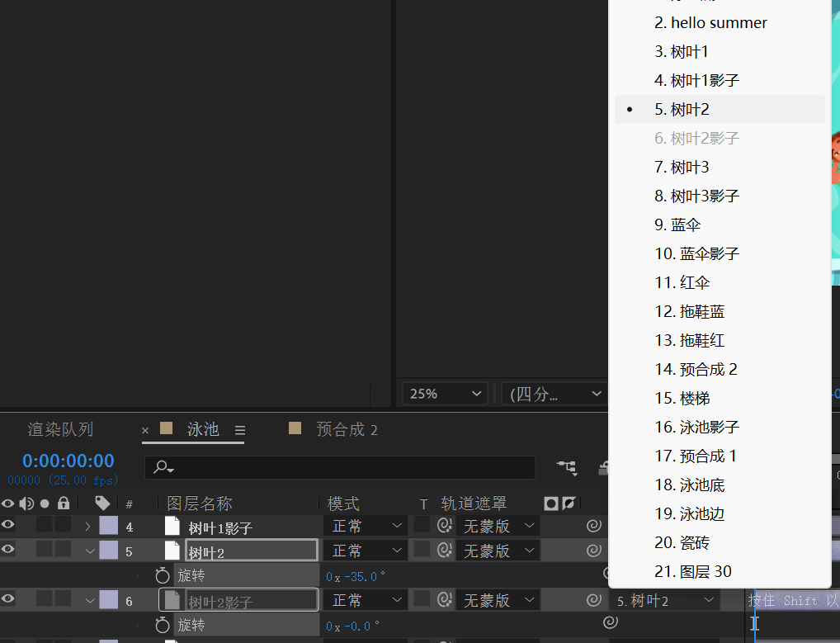Click track matte pick whip on layer 5
840x643 pixels.
coord(445,551)
